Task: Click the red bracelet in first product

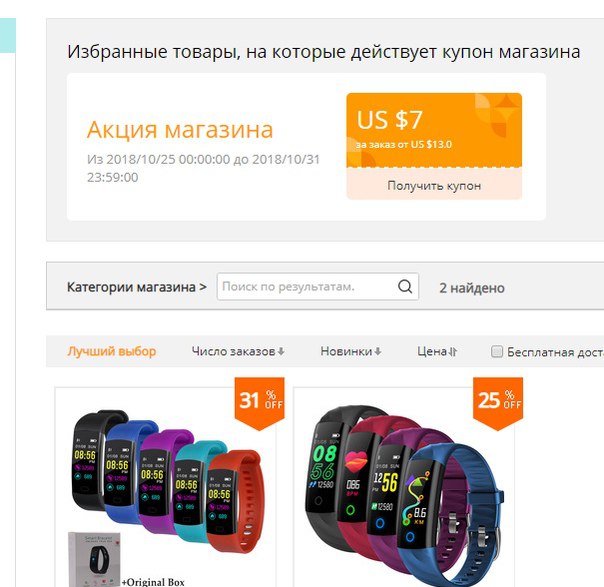Action: pyautogui.click(x=237, y=501)
